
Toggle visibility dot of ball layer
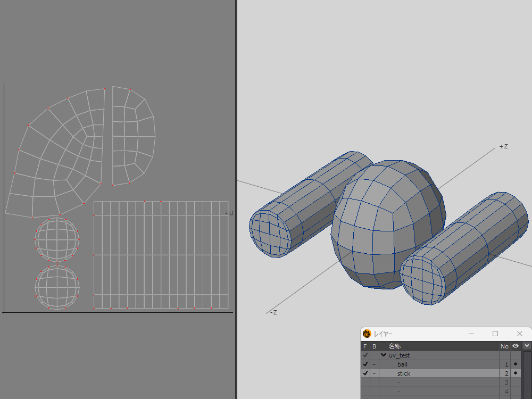[516, 364]
